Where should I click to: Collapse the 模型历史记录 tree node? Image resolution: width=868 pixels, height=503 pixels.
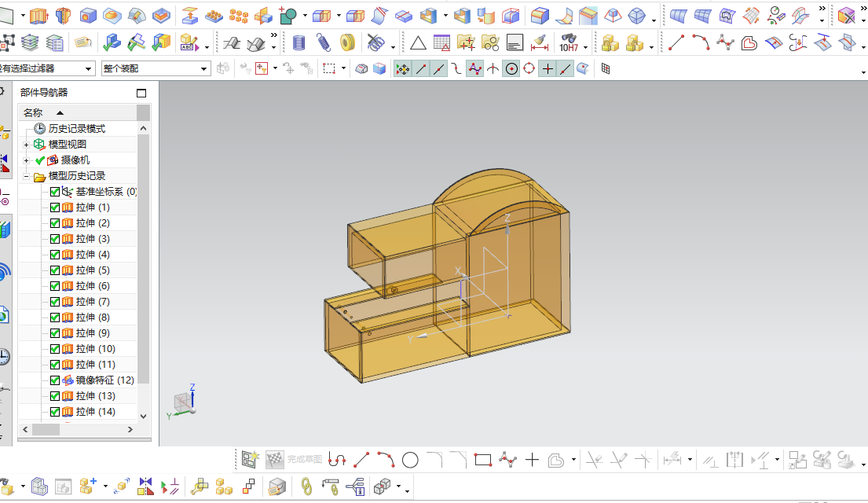point(27,176)
